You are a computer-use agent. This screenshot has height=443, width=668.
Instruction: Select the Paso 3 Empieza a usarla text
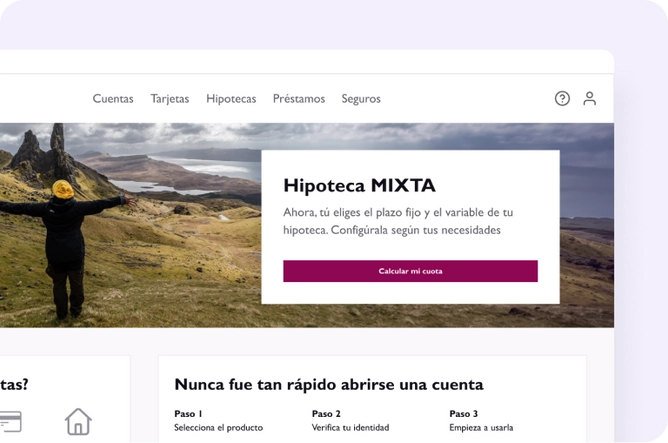(481, 420)
